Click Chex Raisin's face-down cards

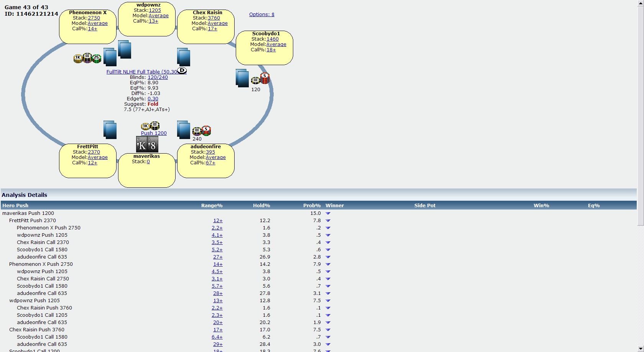click(x=184, y=57)
